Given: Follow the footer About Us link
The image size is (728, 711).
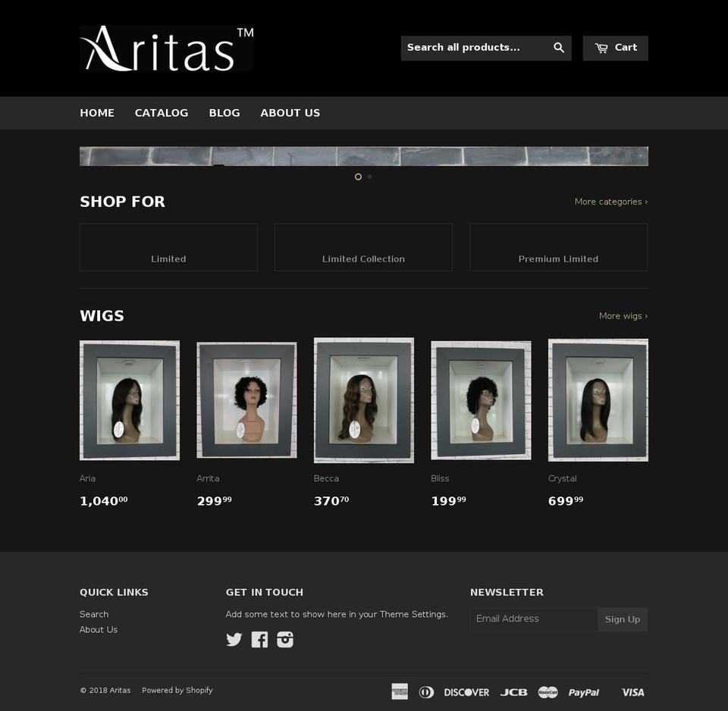Looking at the screenshot, I should point(99,629).
